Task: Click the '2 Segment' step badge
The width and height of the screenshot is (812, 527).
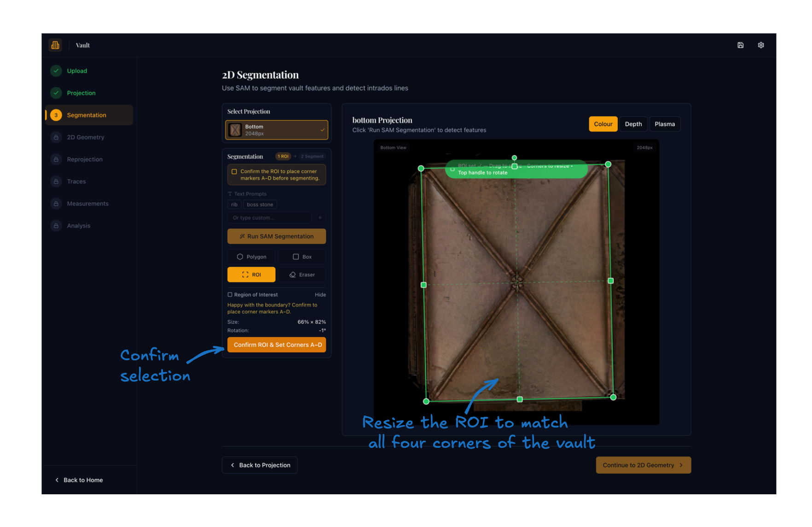Action: point(312,157)
